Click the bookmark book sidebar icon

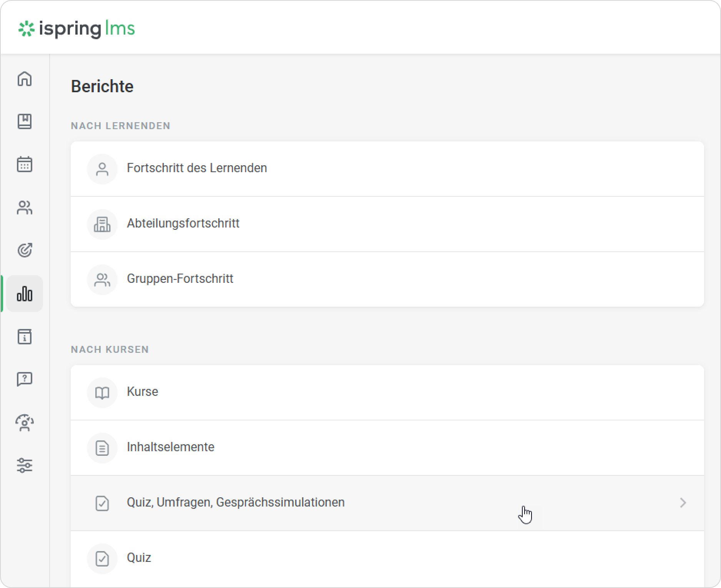point(25,121)
